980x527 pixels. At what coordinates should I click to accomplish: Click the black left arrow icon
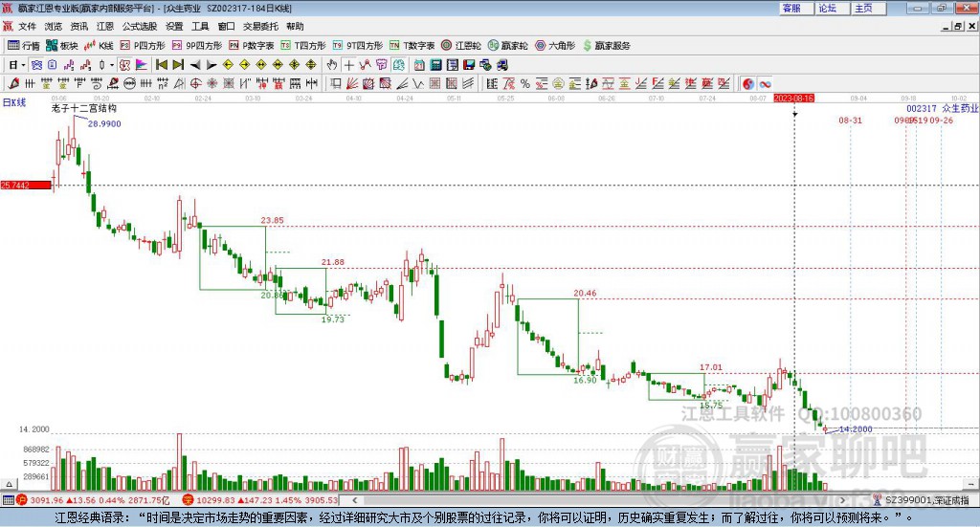195,65
